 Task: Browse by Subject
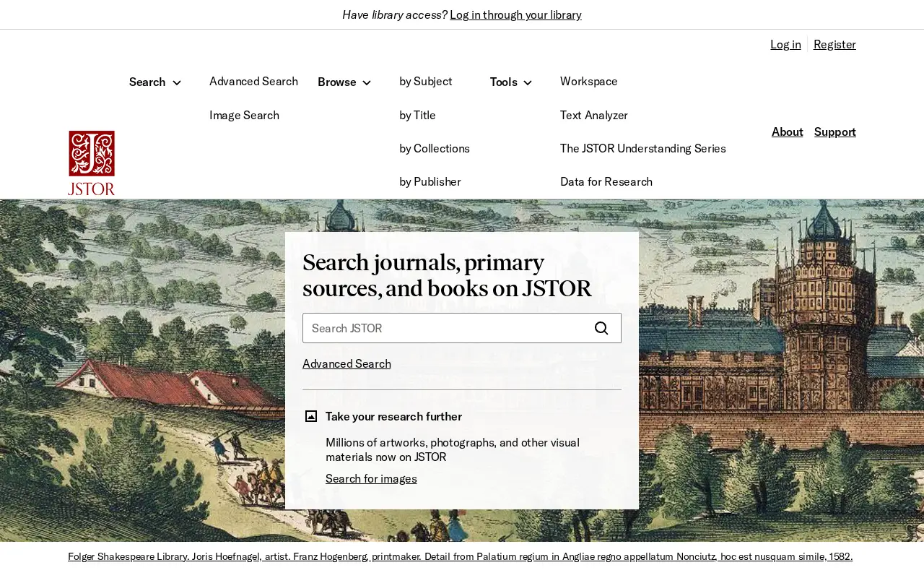point(426,82)
